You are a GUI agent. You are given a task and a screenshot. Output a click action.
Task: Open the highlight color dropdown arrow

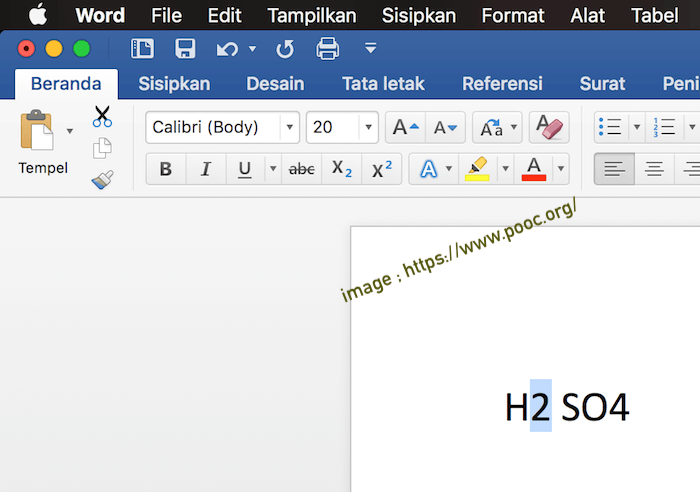pyautogui.click(x=505, y=169)
